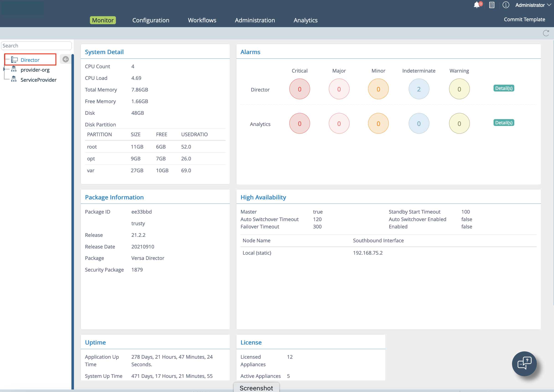Open the Administration tab

coord(255,20)
